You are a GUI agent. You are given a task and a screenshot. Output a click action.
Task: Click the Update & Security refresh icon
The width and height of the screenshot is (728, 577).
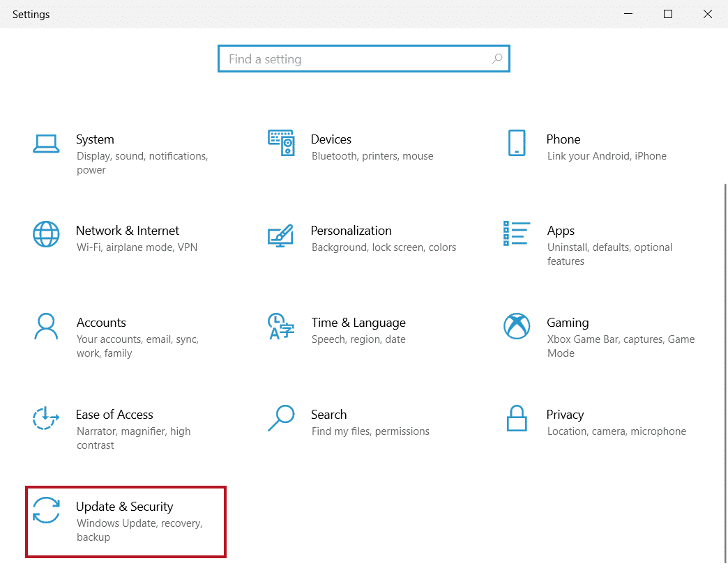(x=46, y=509)
